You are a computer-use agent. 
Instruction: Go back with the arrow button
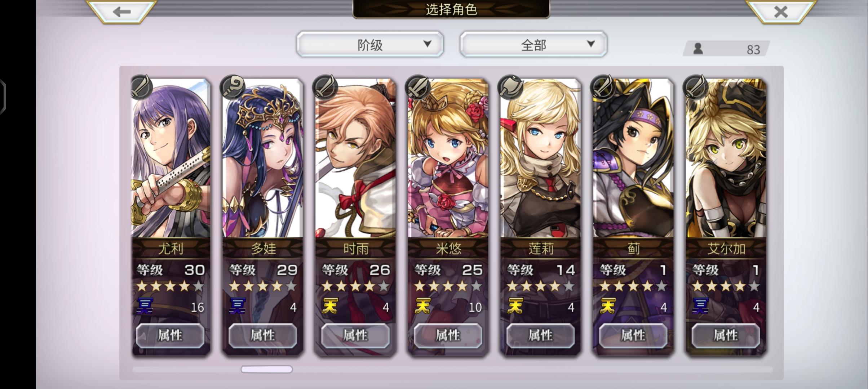[121, 12]
